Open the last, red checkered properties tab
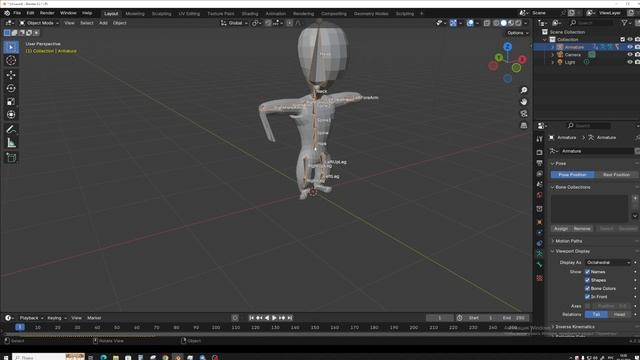 pyautogui.click(x=540, y=278)
